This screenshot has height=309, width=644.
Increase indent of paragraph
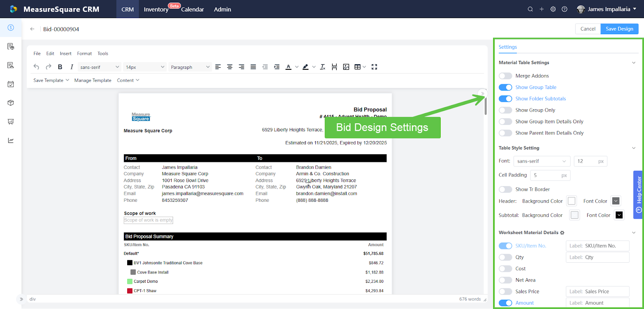tap(277, 67)
